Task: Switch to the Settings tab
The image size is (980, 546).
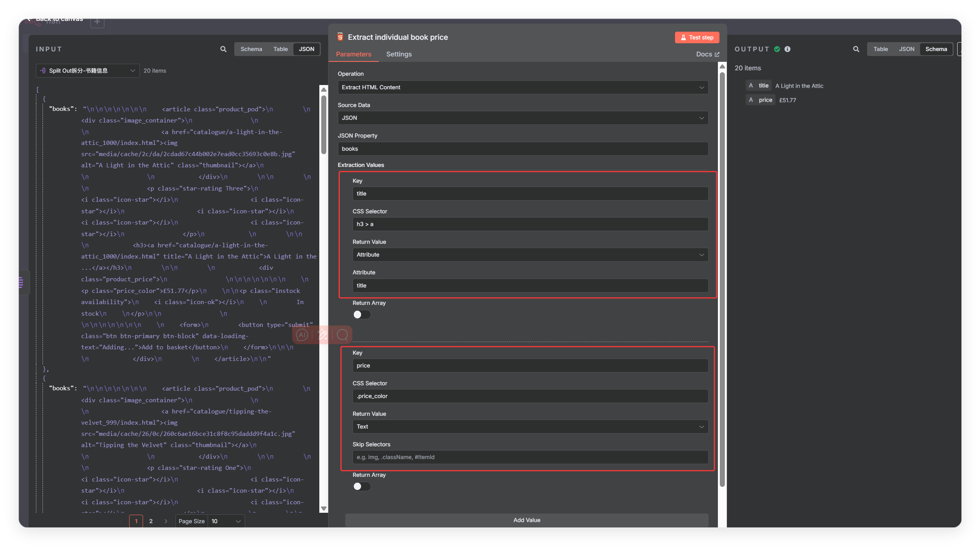Action: (399, 54)
